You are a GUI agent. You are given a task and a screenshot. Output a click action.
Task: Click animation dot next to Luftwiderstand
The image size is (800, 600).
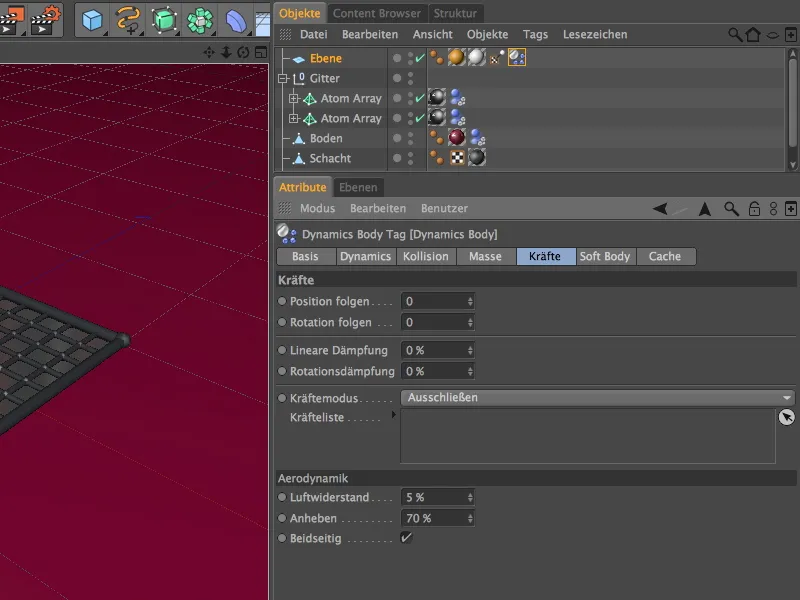pyautogui.click(x=282, y=497)
